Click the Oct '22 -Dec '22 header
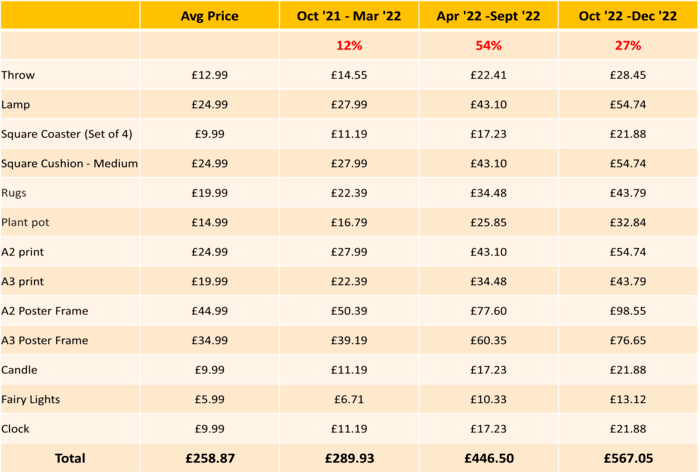Viewport: 700px width, 475px height. tap(628, 16)
